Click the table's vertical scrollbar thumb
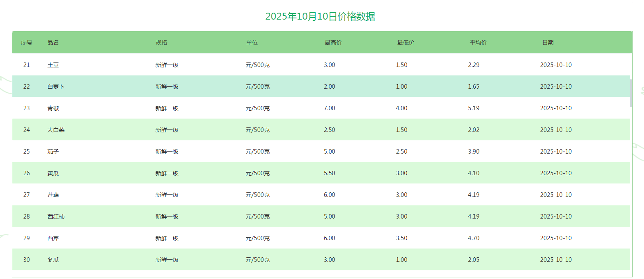The height and width of the screenshot is (279, 644). tap(631, 93)
